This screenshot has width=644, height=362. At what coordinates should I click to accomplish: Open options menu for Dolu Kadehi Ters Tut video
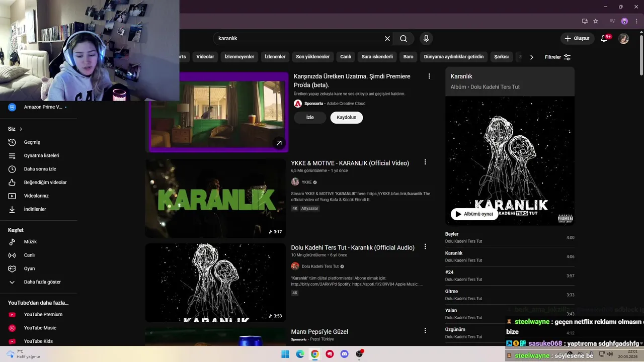coord(425,247)
